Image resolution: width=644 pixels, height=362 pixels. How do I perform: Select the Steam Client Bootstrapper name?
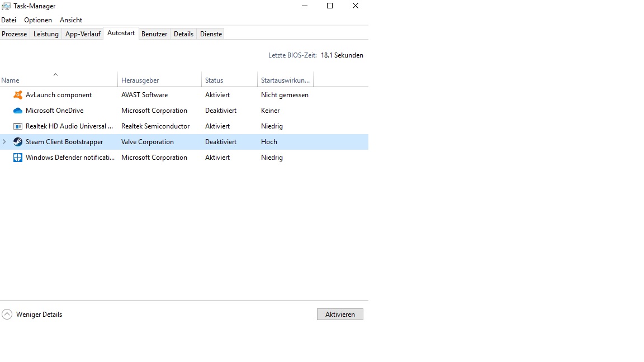coord(64,141)
